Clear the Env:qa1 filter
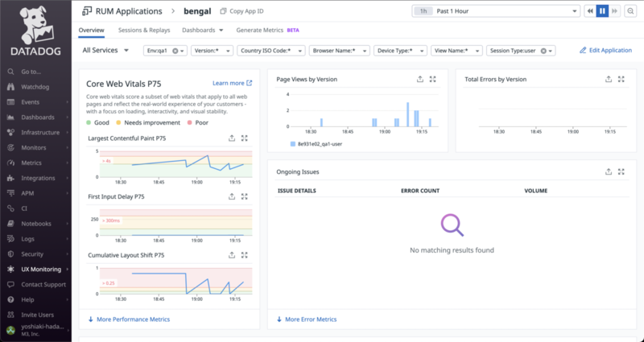This screenshot has width=644, height=342. pos(175,51)
